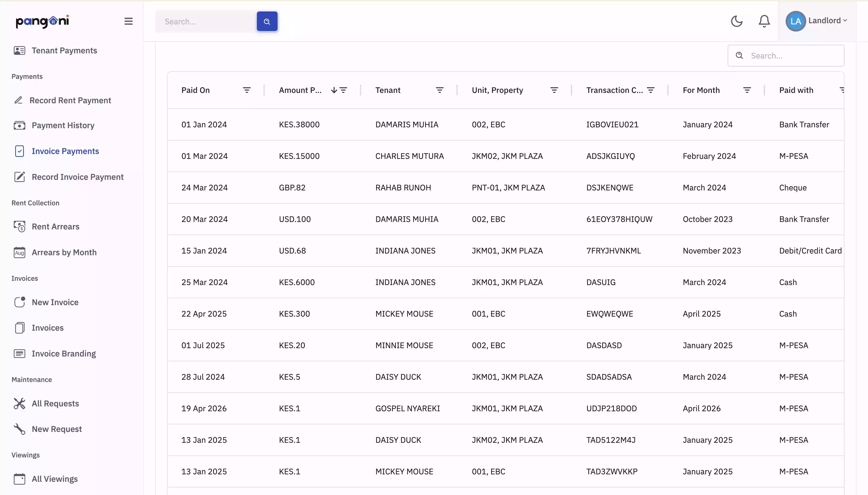Open Arrears by Month calendar icon
The width and height of the screenshot is (868, 495).
point(20,252)
